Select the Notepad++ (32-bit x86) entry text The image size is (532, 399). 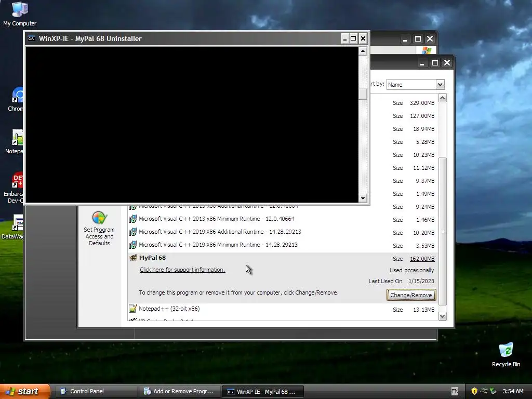pos(169,309)
